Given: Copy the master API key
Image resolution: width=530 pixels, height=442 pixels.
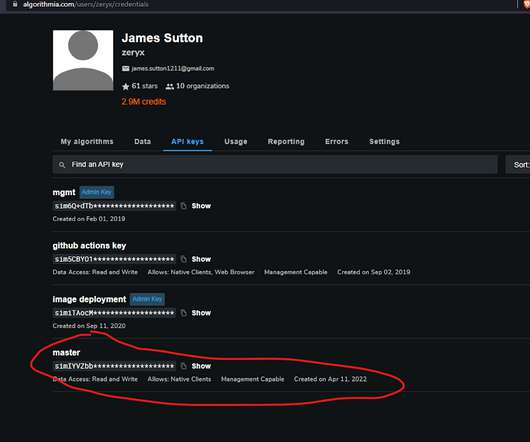Looking at the screenshot, I should point(184,366).
